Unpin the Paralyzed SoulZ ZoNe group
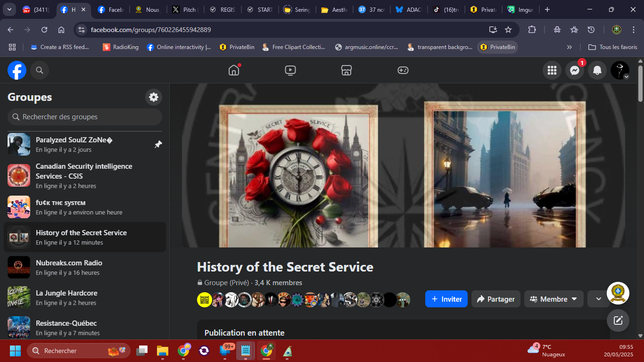The image size is (644, 362). (x=158, y=144)
